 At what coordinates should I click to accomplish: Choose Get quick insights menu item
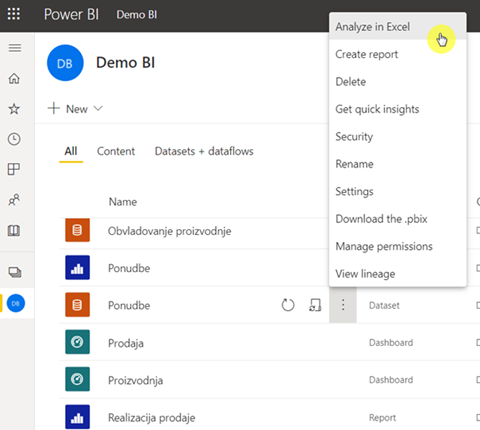click(397, 109)
